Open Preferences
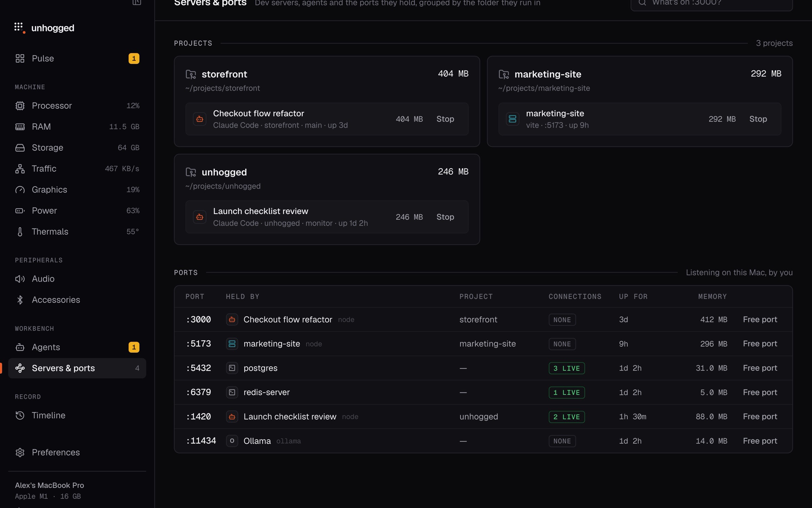The width and height of the screenshot is (812, 508). point(77,452)
